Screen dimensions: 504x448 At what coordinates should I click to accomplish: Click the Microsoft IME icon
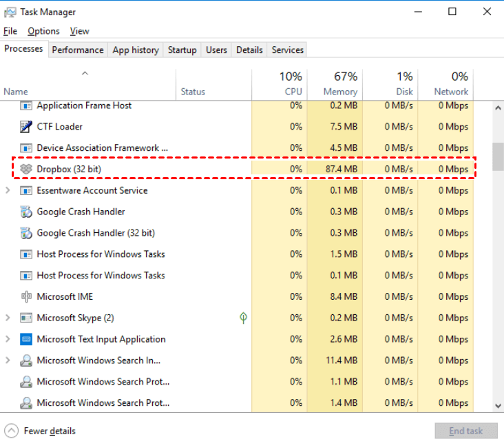(26, 296)
